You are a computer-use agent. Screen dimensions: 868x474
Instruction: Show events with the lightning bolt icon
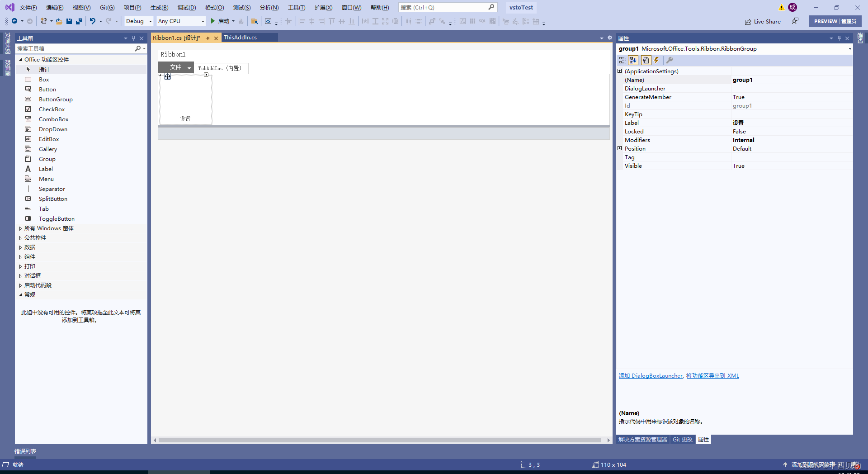[x=656, y=60]
